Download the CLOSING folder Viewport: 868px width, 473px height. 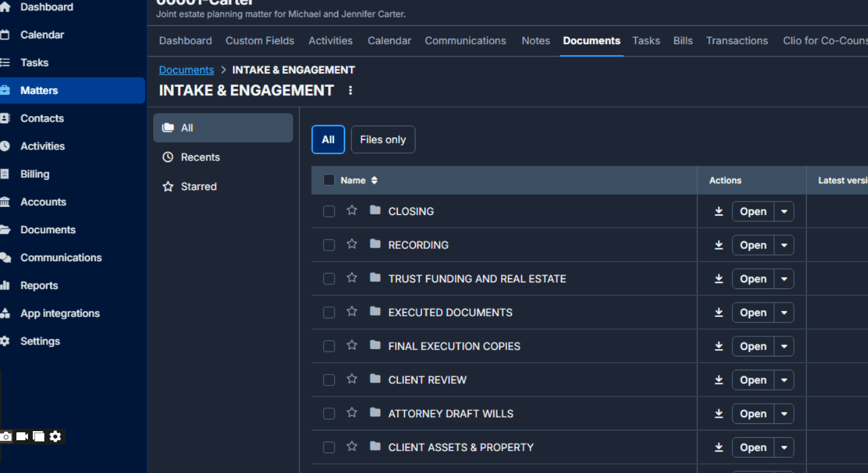point(719,211)
